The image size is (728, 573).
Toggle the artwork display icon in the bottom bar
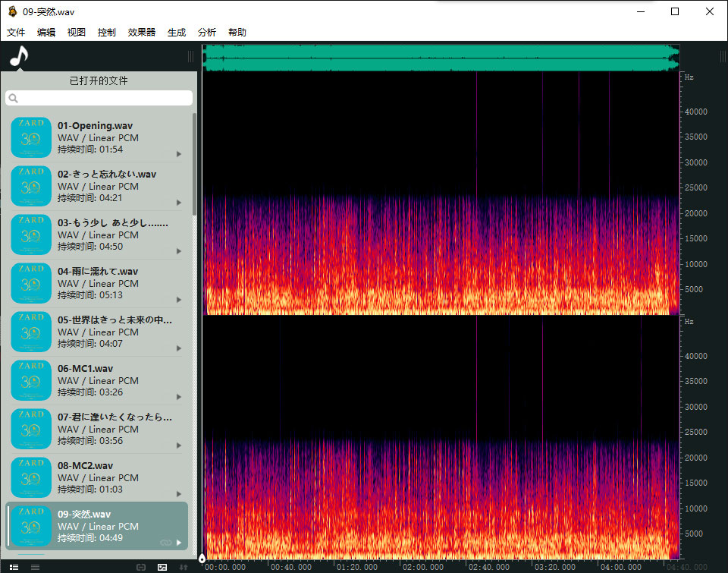[x=162, y=567]
